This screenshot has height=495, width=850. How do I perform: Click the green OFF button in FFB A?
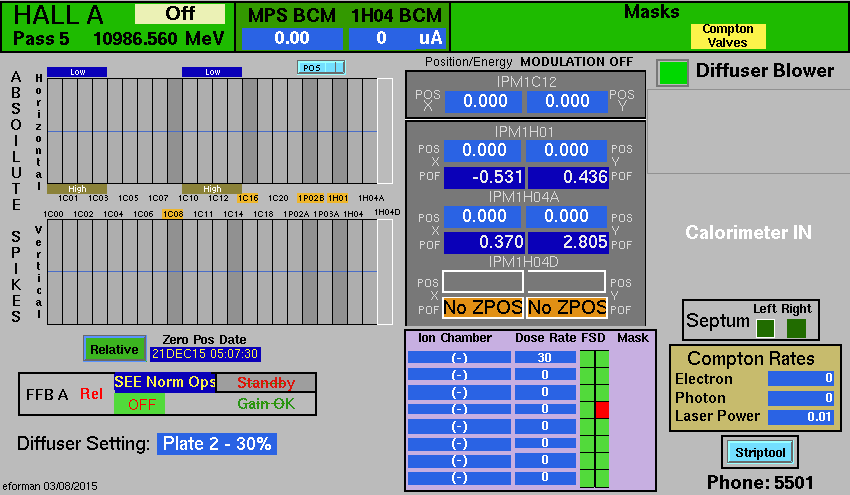pyautogui.click(x=139, y=404)
